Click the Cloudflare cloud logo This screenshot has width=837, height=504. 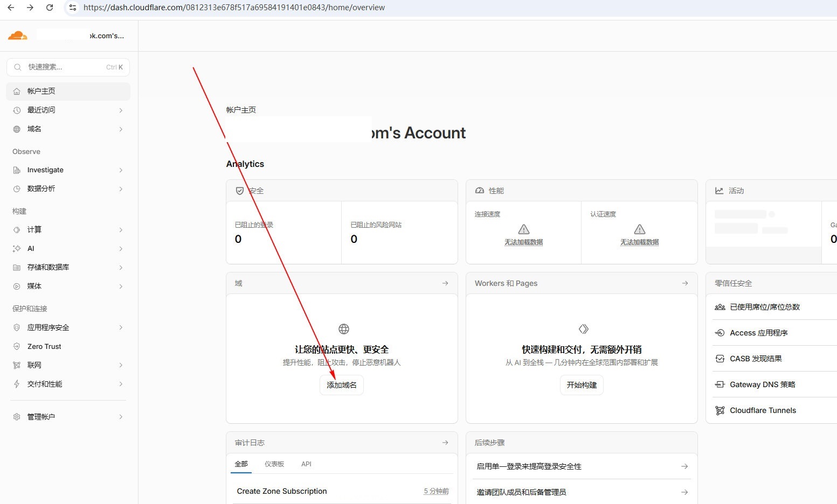tap(18, 36)
